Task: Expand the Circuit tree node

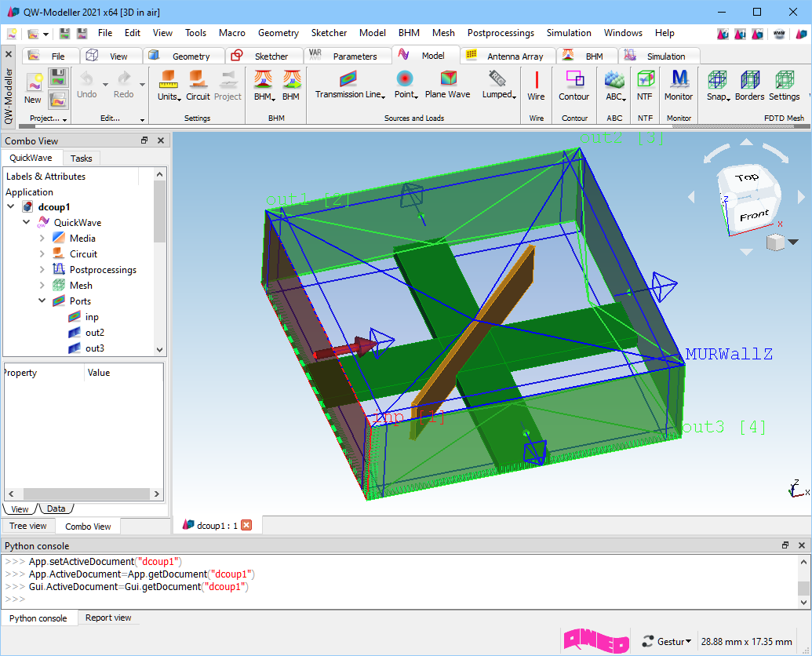Action: coord(42,253)
